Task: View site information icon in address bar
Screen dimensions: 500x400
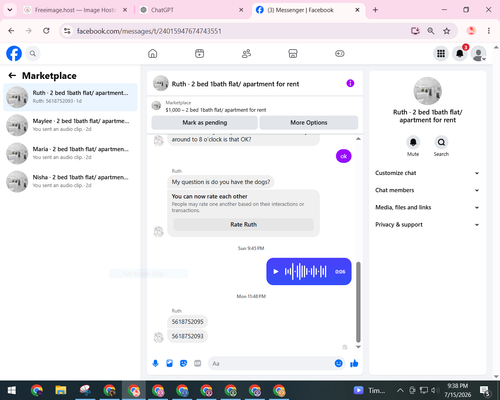Action: [x=67, y=31]
